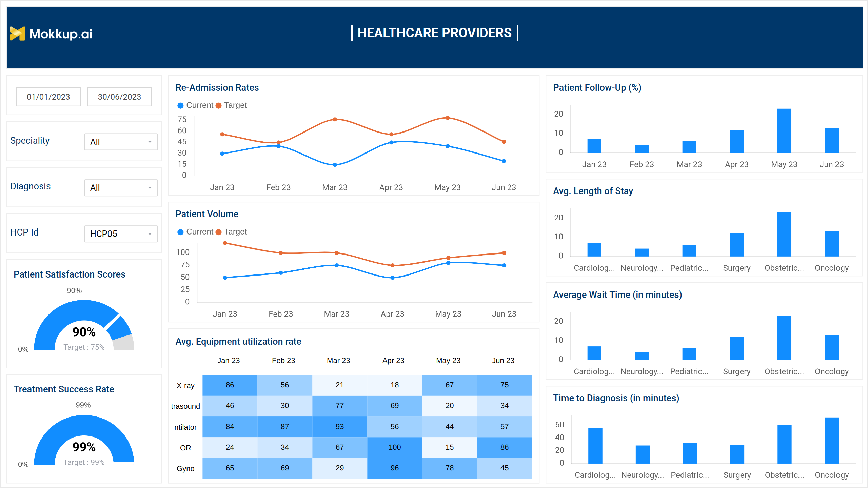This screenshot has height=488, width=868.
Task: Click Target legend dot in Patient Volume
Action: [219, 232]
